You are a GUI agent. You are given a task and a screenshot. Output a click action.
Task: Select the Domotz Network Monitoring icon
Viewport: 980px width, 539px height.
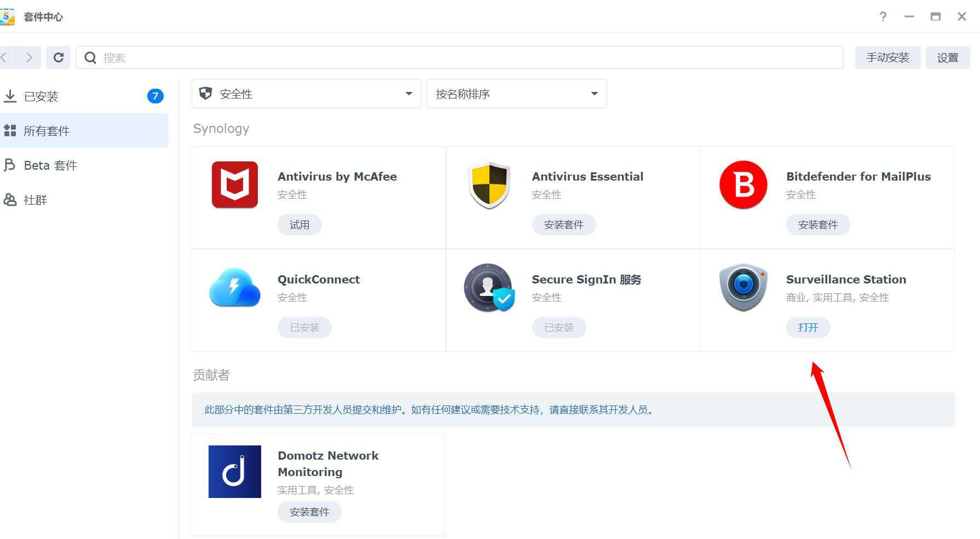click(x=234, y=471)
